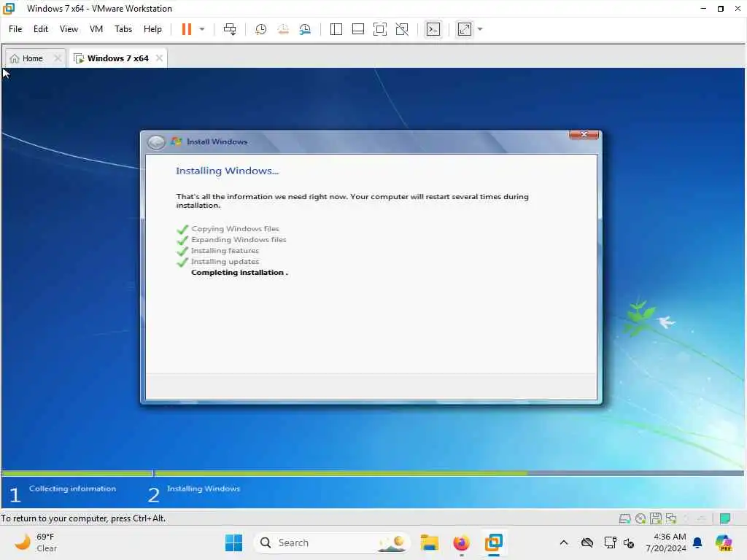Enter full screen mode

click(379, 29)
